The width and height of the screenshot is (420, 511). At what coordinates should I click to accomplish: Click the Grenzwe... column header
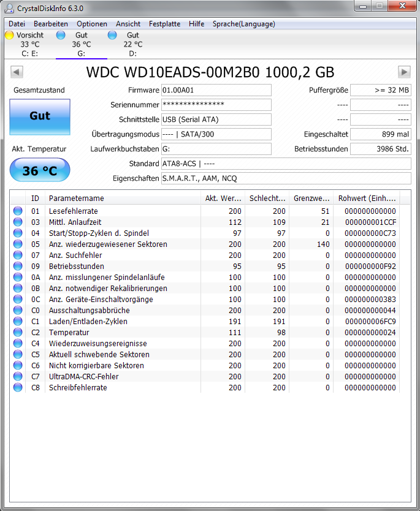pyautogui.click(x=311, y=198)
